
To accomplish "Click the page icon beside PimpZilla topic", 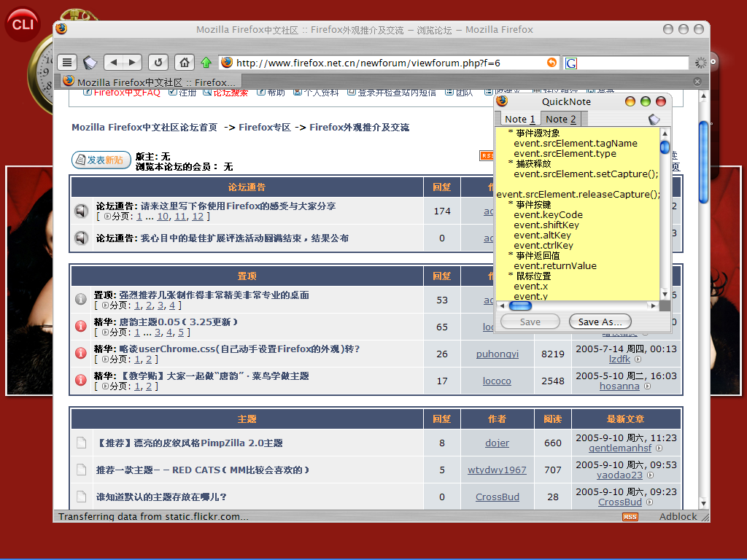I will pos(82,443).
